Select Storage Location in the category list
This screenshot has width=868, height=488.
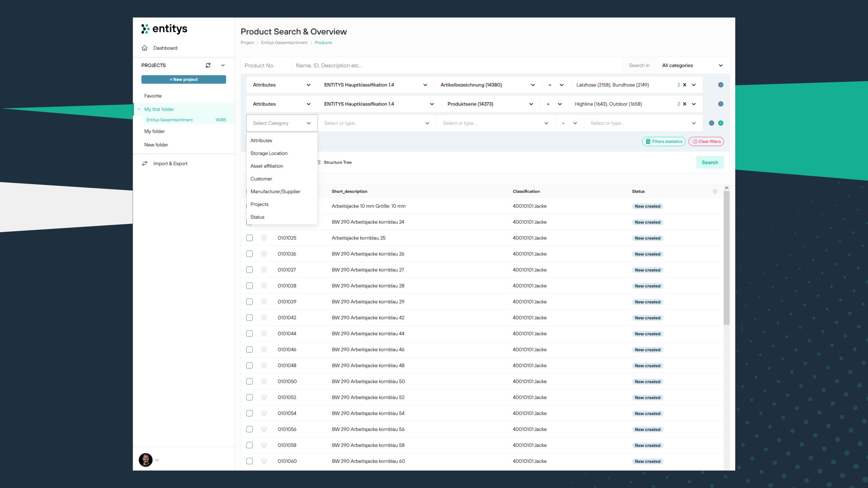coord(269,153)
